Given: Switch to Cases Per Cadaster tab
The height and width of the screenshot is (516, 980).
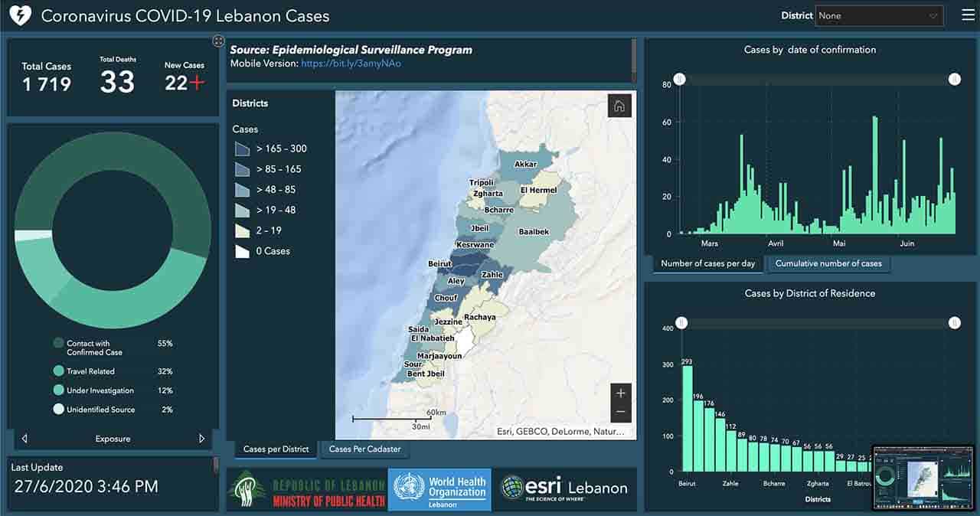Looking at the screenshot, I should tap(364, 449).
